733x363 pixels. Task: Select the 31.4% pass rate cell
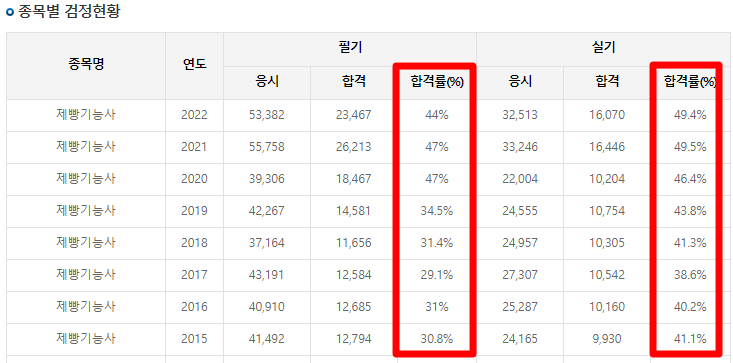(x=437, y=243)
